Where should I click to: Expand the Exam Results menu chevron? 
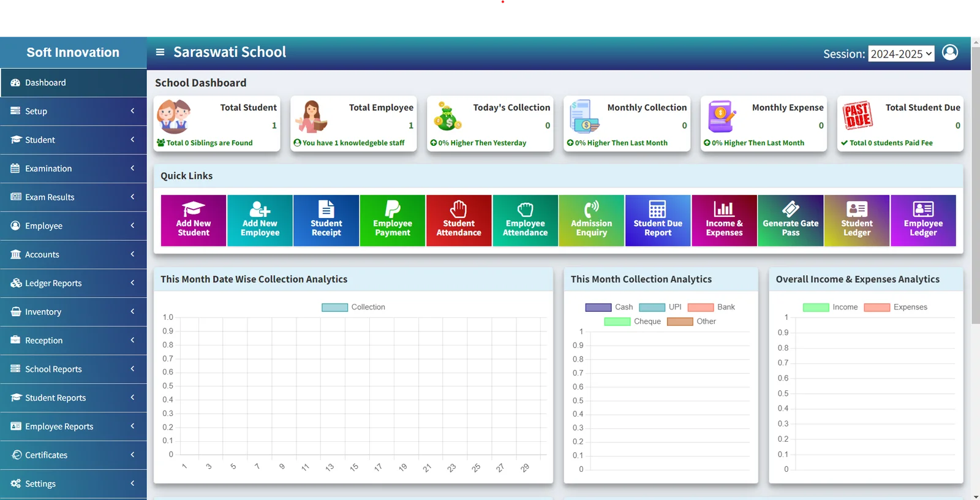coord(132,197)
